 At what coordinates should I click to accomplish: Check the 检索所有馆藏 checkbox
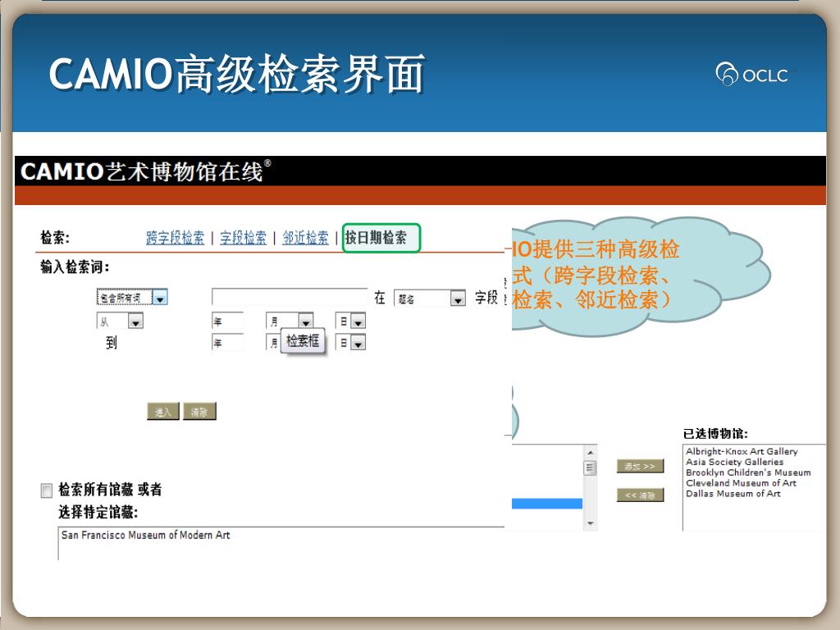[x=47, y=491]
